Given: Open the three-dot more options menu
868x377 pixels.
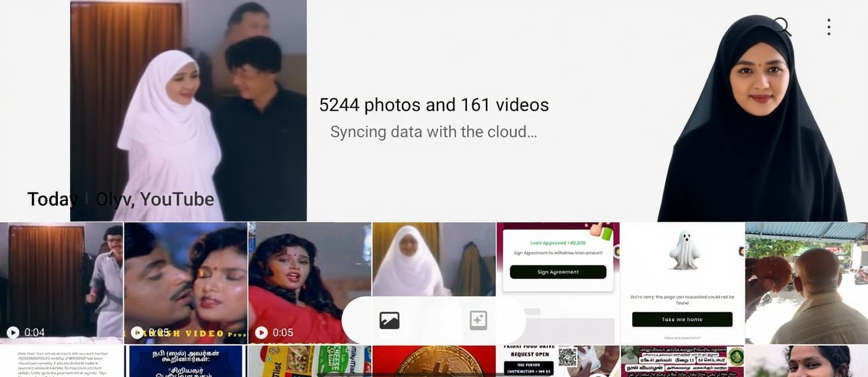Looking at the screenshot, I should click(x=828, y=27).
